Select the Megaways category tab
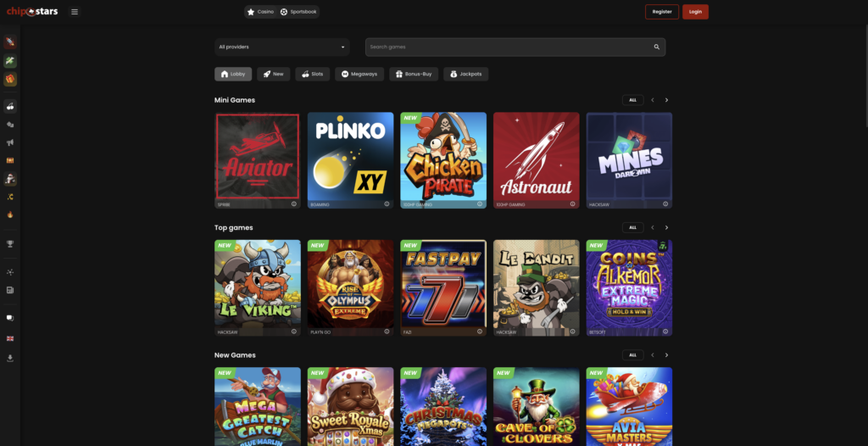Image resolution: width=868 pixels, height=446 pixels. (359, 75)
